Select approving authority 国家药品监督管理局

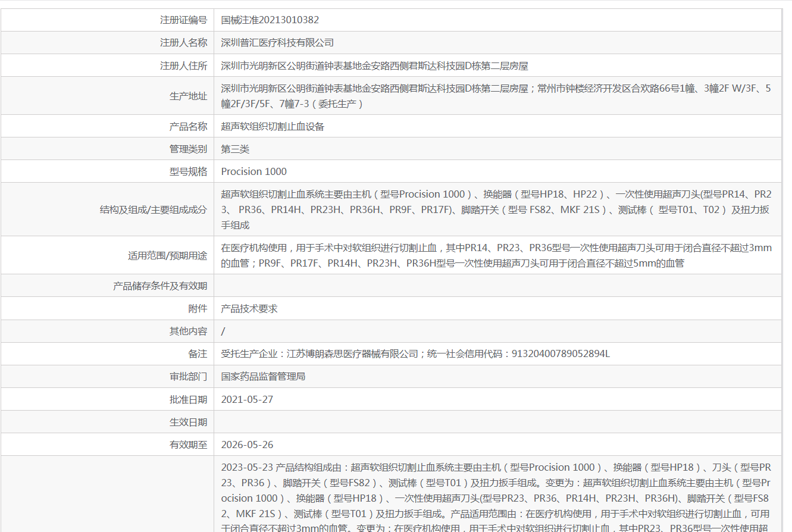[x=263, y=376]
